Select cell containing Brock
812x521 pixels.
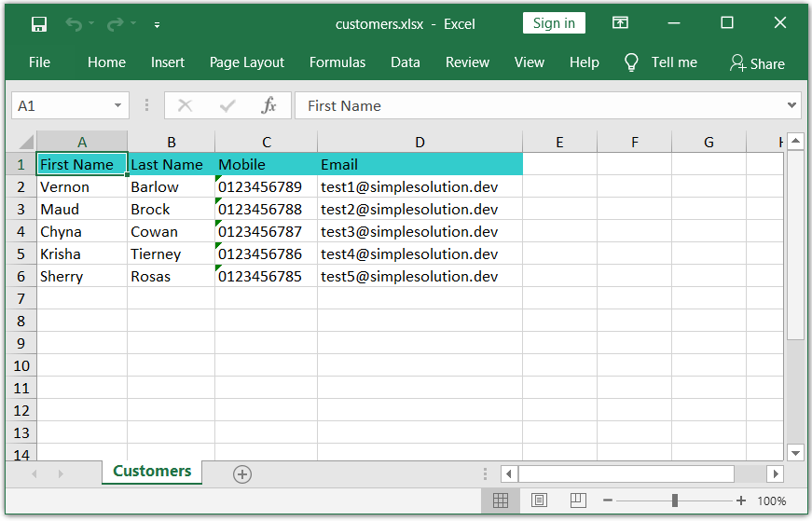(171, 209)
